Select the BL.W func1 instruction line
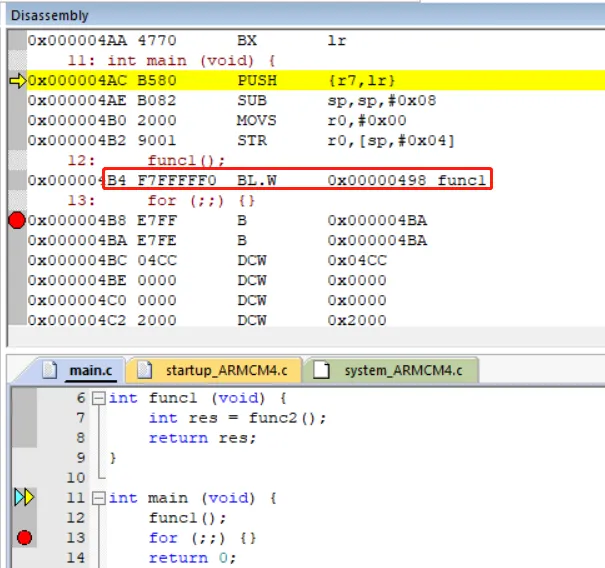 point(298,180)
